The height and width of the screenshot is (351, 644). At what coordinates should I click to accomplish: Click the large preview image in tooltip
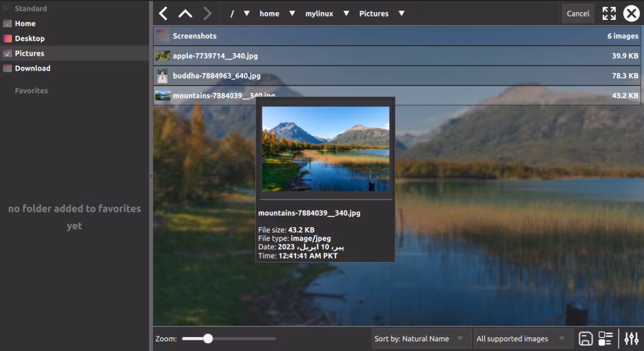coord(326,149)
